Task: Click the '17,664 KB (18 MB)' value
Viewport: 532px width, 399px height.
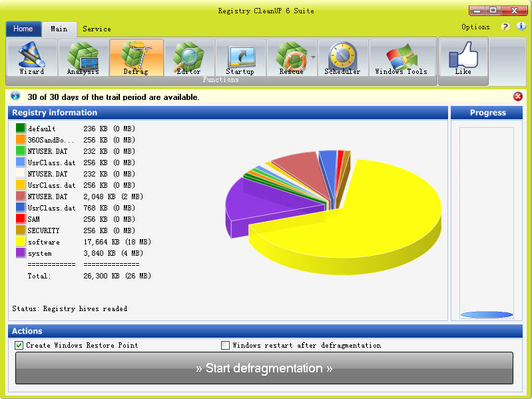Action: (x=117, y=242)
